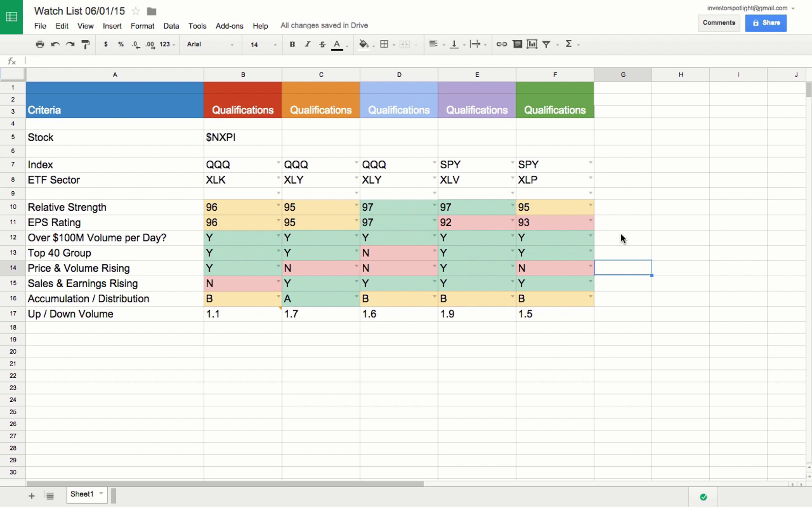Open the Tools menu
Image resolution: width=812 pixels, height=508 pixels.
click(x=197, y=26)
